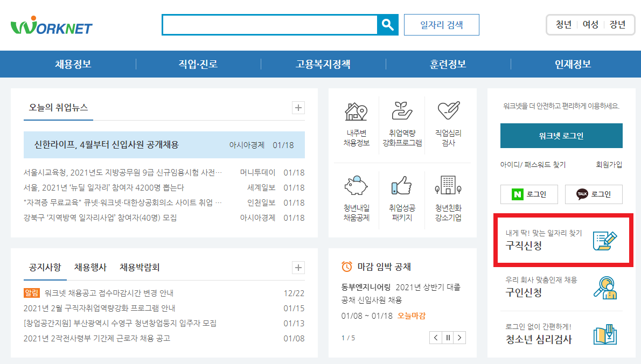Image resolution: width=641 pixels, height=364 pixels.
Task: Open 청년내일 채움공제 piggy bank icon
Action: click(x=356, y=186)
